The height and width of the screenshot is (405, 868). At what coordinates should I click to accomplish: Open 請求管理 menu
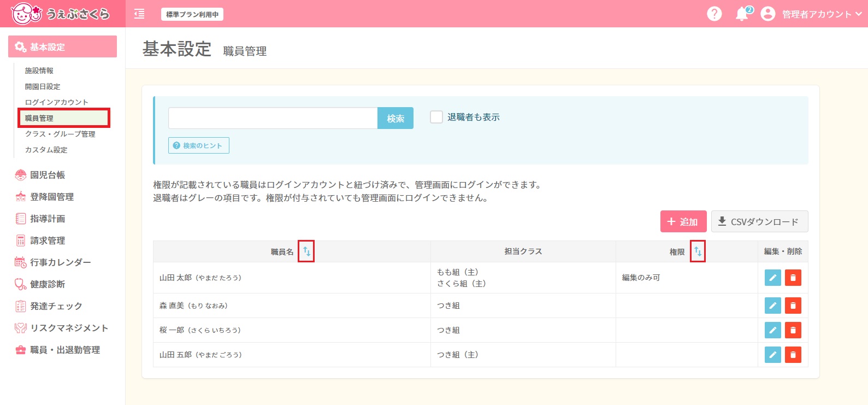pyautogui.click(x=48, y=240)
